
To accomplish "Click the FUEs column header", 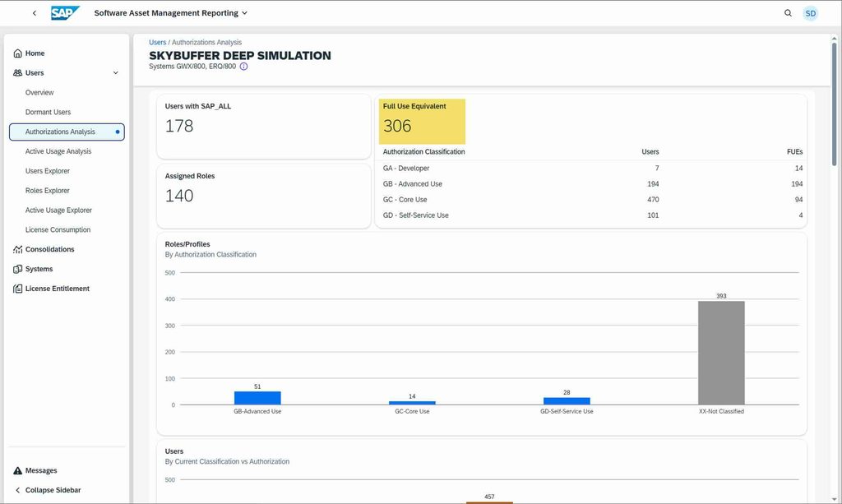I will pyautogui.click(x=795, y=152).
